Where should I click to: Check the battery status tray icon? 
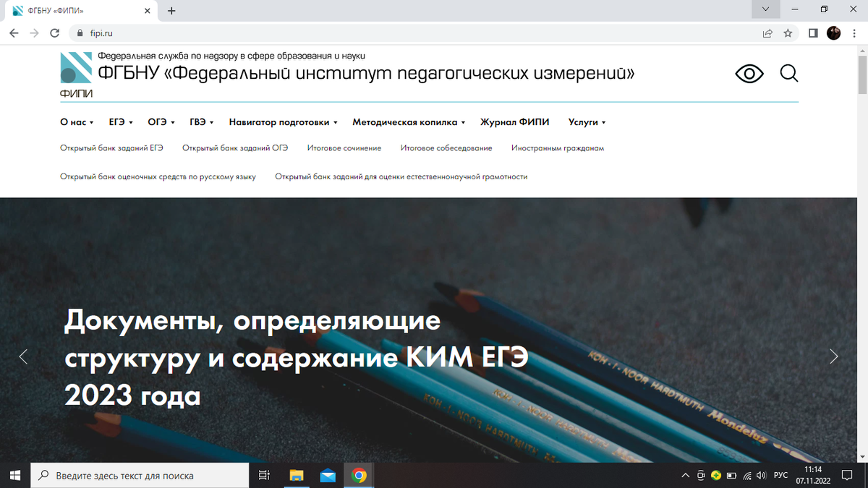(x=731, y=476)
